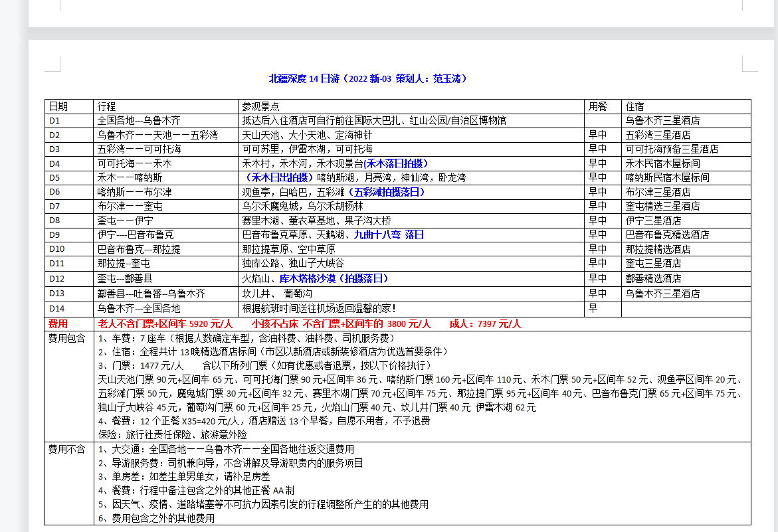Click the "费用包含" row label cell
Viewport: 778px width, 532px height.
point(67,338)
